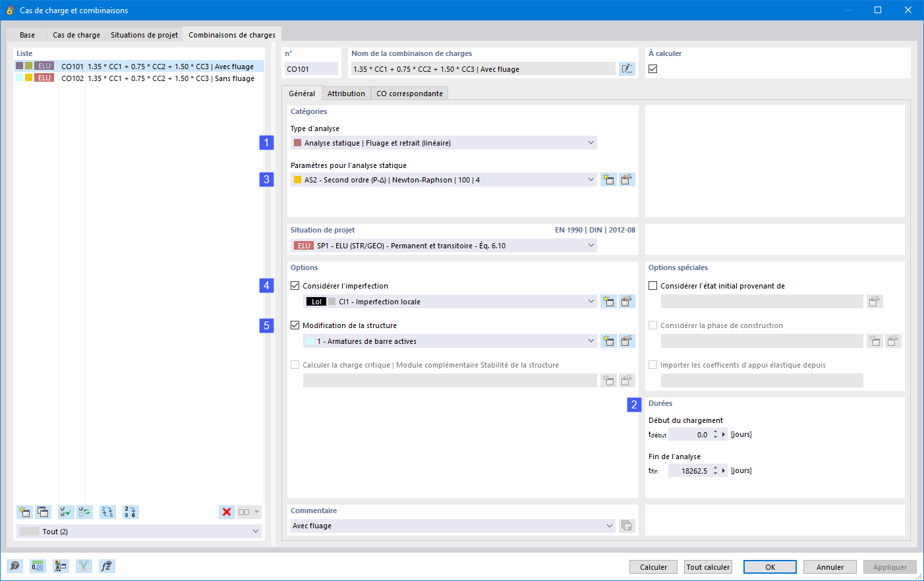Image resolution: width=924 pixels, height=581 pixels.
Task: Click the select-all checkmarks icon under the list
Action: point(66,512)
